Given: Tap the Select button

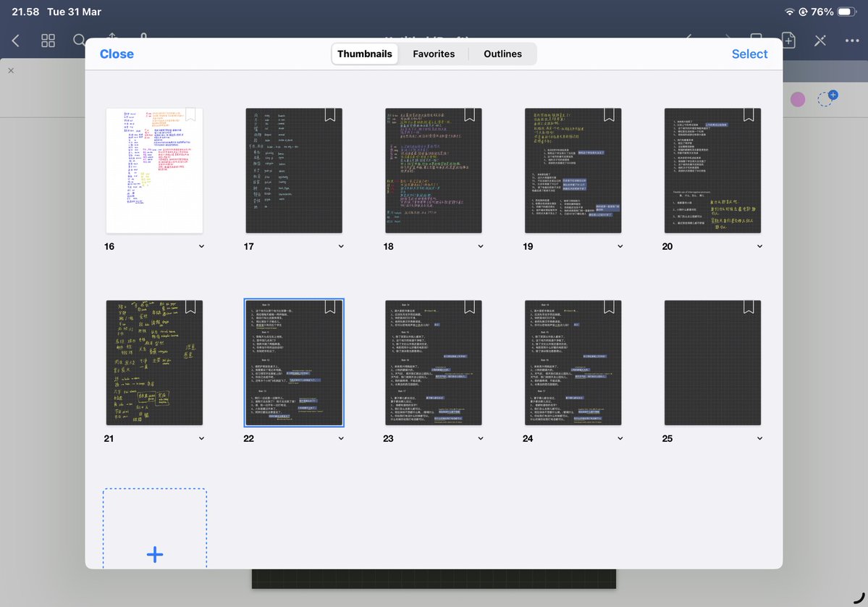Looking at the screenshot, I should click(749, 54).
